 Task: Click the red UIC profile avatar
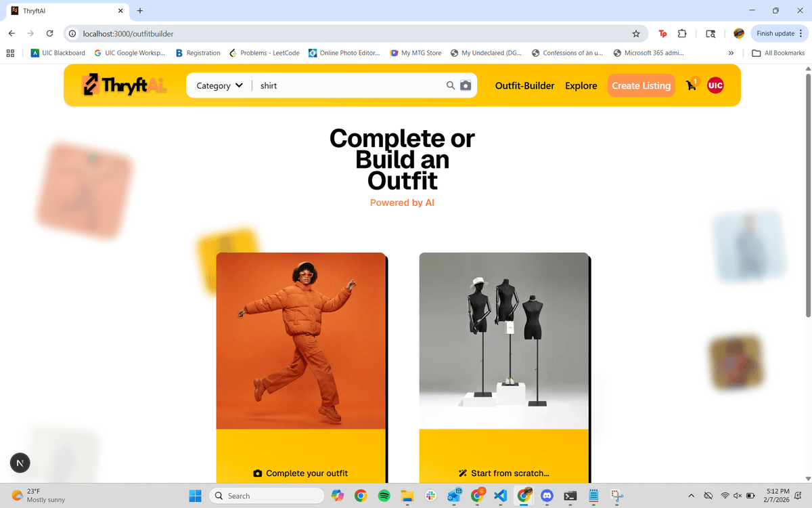[x=715, y=85]
